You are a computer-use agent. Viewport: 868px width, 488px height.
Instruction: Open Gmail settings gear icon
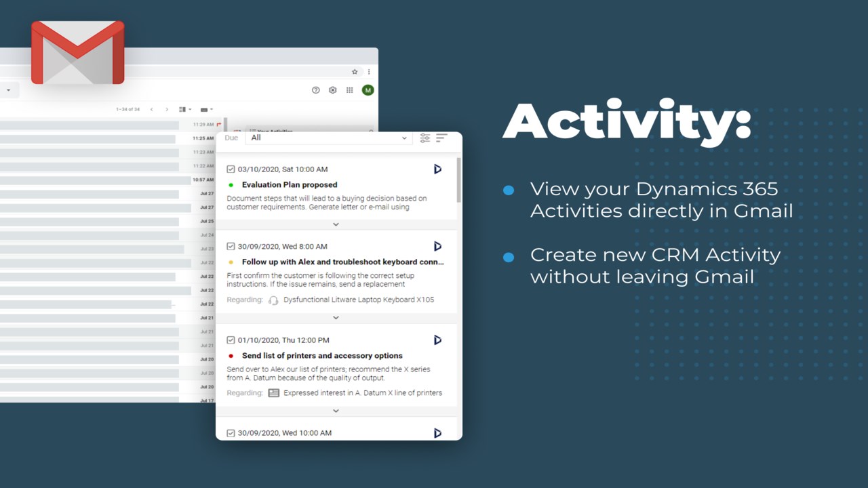(333, 90)
